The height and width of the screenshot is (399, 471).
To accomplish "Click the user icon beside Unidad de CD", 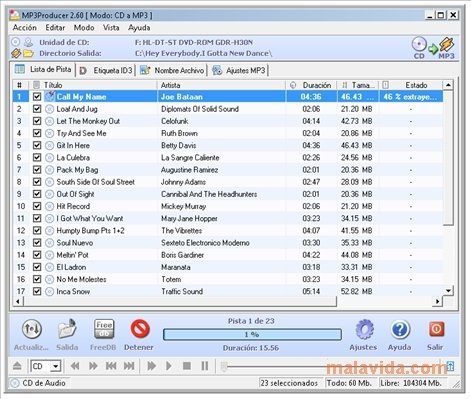I will point(29,42).
